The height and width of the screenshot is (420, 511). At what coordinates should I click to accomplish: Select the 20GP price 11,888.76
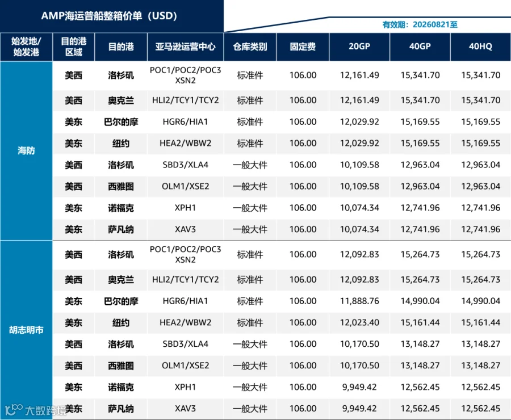click(x=359, y=301)
